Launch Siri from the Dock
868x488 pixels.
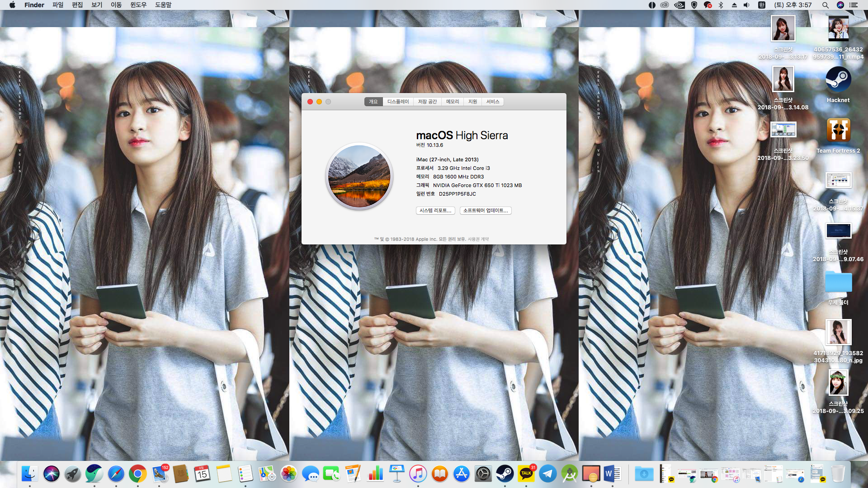pos(52,474)
